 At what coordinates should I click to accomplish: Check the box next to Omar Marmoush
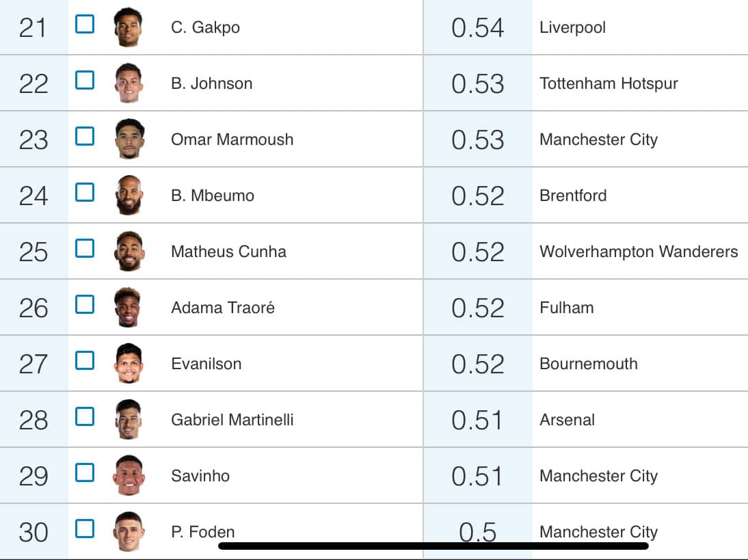[x=85, y=137]
